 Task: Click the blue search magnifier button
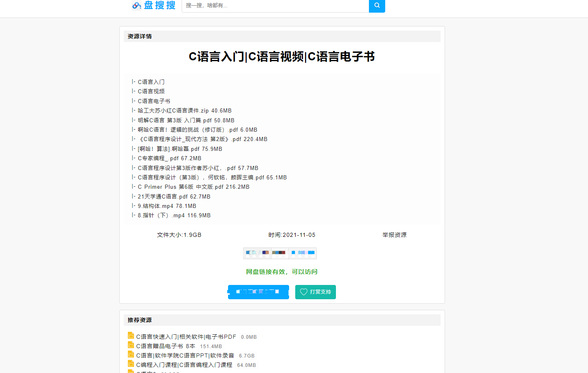point(377,6)
